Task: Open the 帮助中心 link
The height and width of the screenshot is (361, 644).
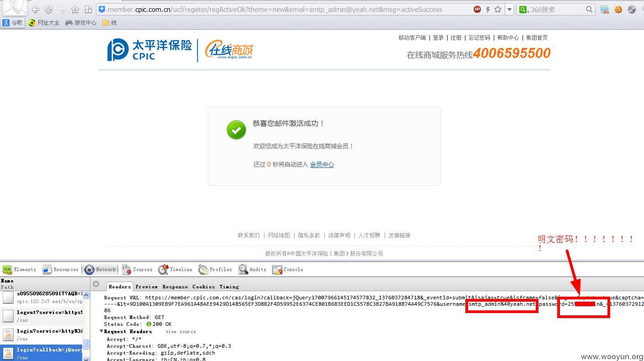Action: 508,38
